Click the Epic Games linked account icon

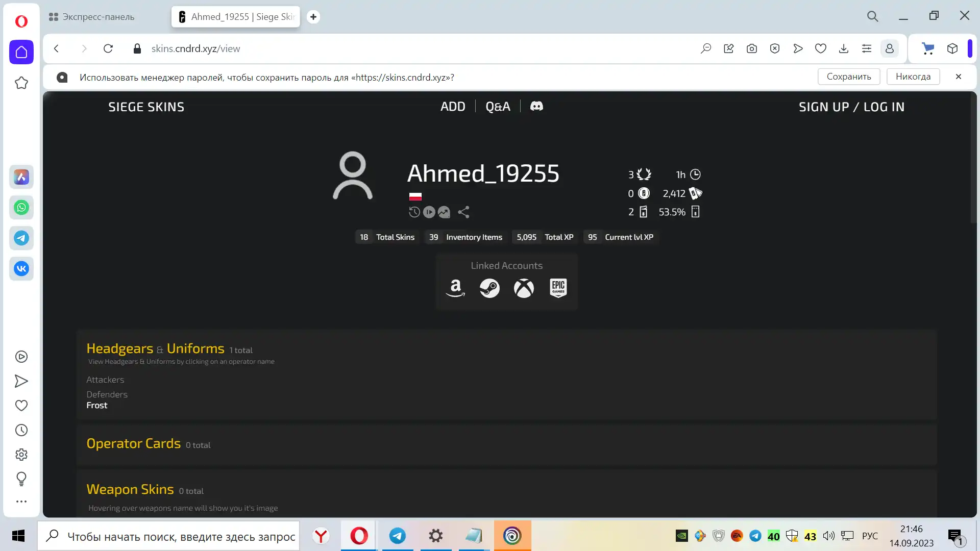pyautogui.click(x=558, y=288)
